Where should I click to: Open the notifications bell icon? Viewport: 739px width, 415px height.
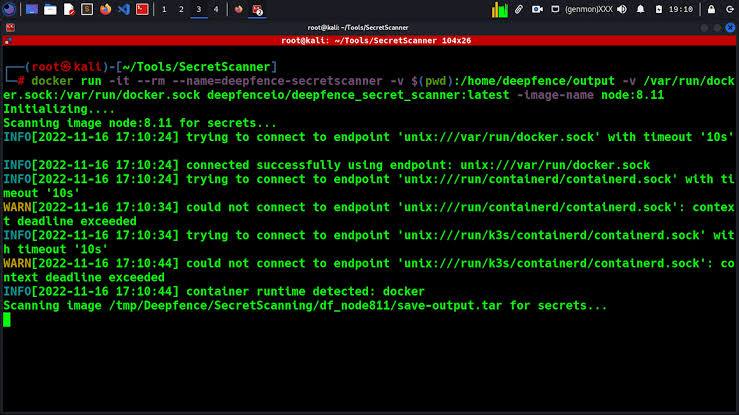click(x=640, y=9)
